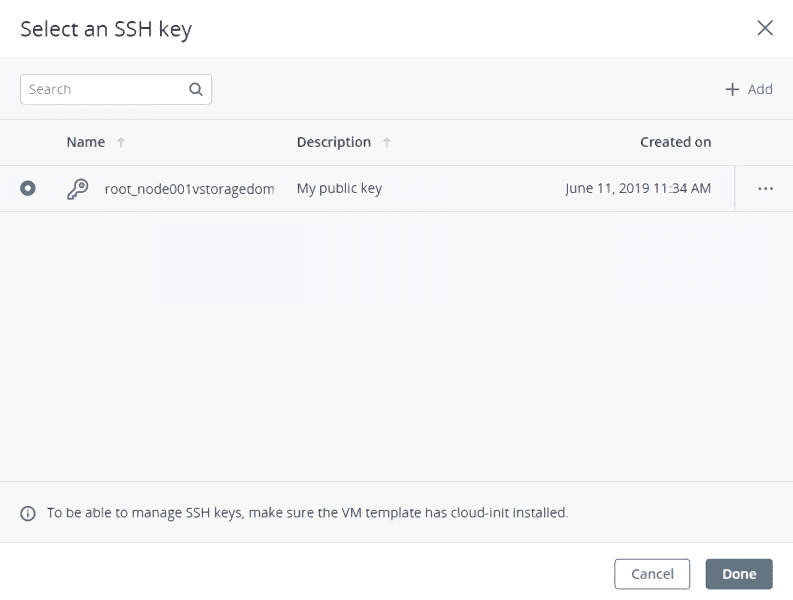This screenshot has width=793, height=600.
Task: Sort by Name using its arrow
Action: click(121, 143)
